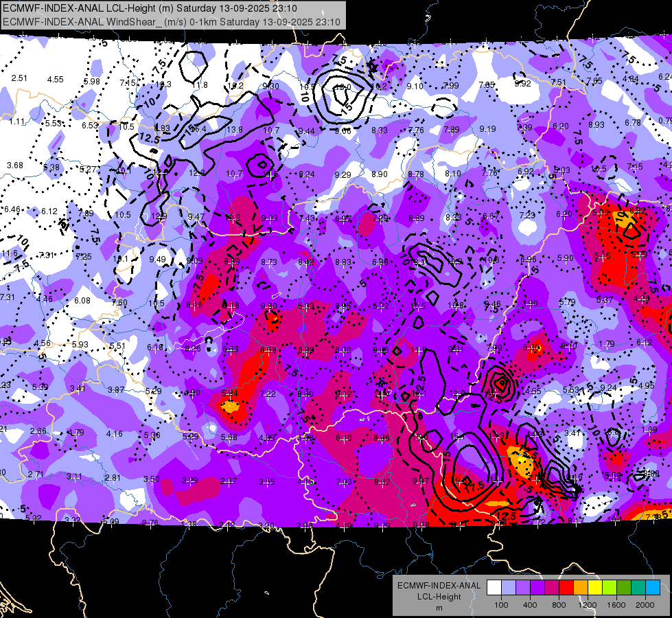
Task: Click the LCL-Height header line
Action: (150, 8)
